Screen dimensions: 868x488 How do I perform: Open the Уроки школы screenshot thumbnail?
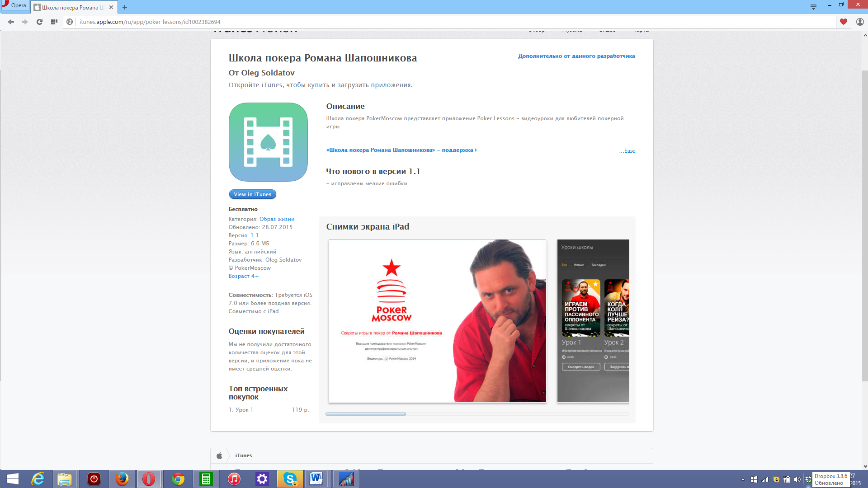(593, 321)
